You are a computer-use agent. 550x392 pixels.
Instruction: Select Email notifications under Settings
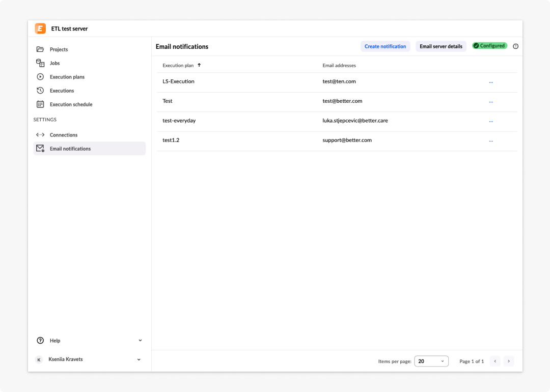click(x=90, y=148)
